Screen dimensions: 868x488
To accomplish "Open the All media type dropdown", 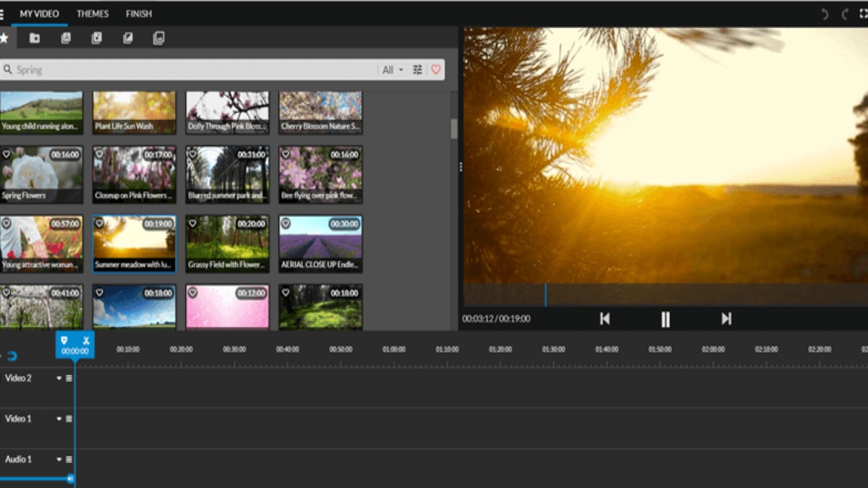I will pyautogui.click(x=392, y=70).
